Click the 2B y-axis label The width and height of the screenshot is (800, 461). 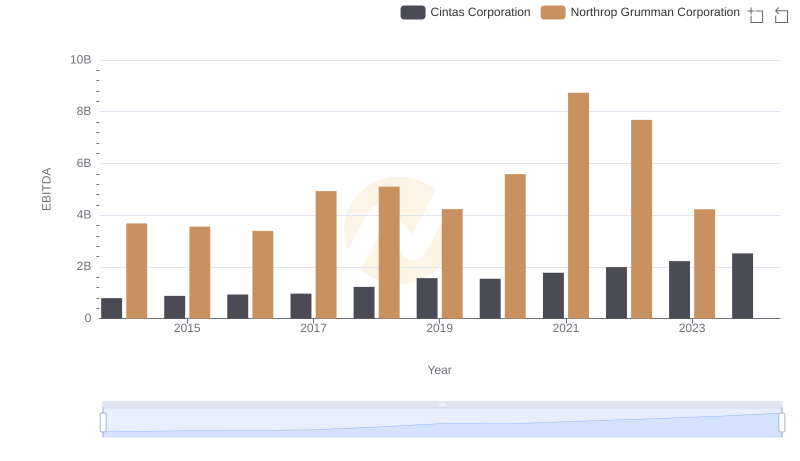[84, 266]
